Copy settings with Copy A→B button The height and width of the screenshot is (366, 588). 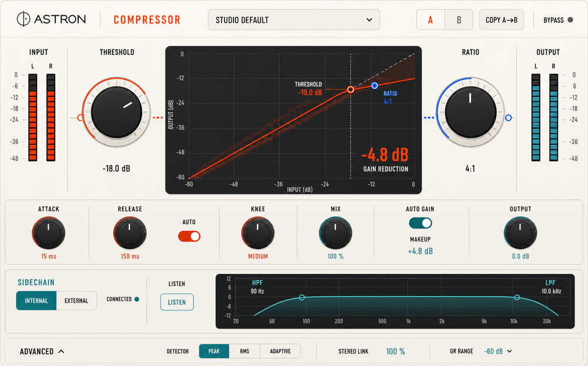tap(502, 20)
